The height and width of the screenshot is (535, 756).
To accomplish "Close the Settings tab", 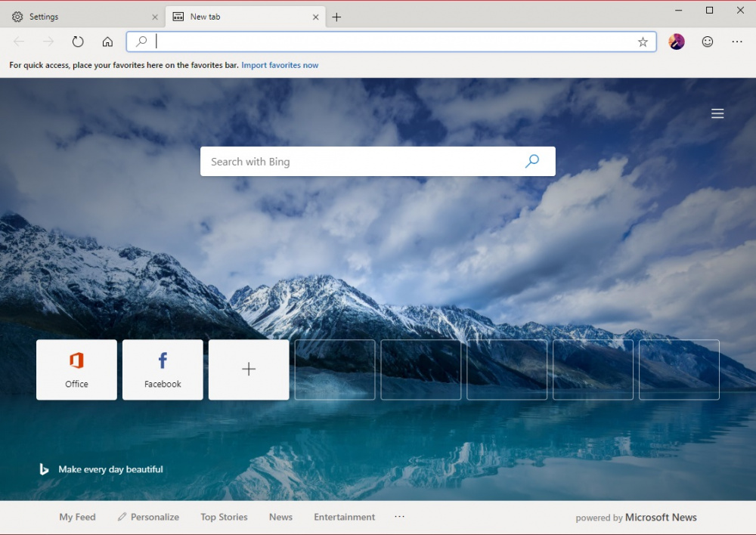I will point(155,17).
